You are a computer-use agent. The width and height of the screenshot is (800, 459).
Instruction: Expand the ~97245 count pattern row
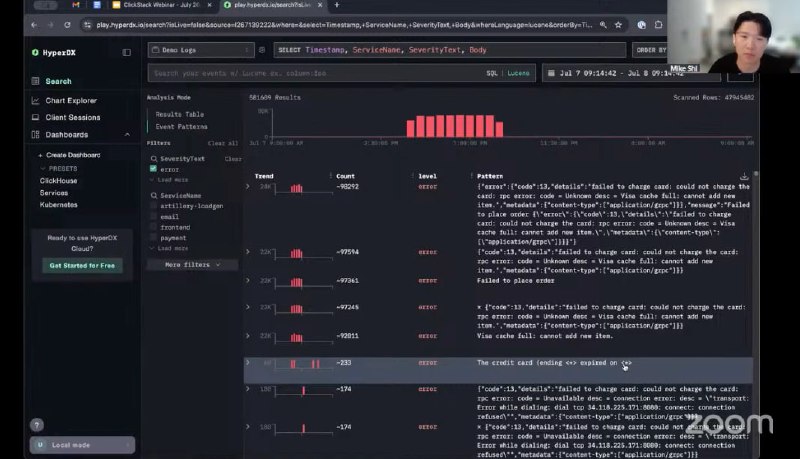248,307
